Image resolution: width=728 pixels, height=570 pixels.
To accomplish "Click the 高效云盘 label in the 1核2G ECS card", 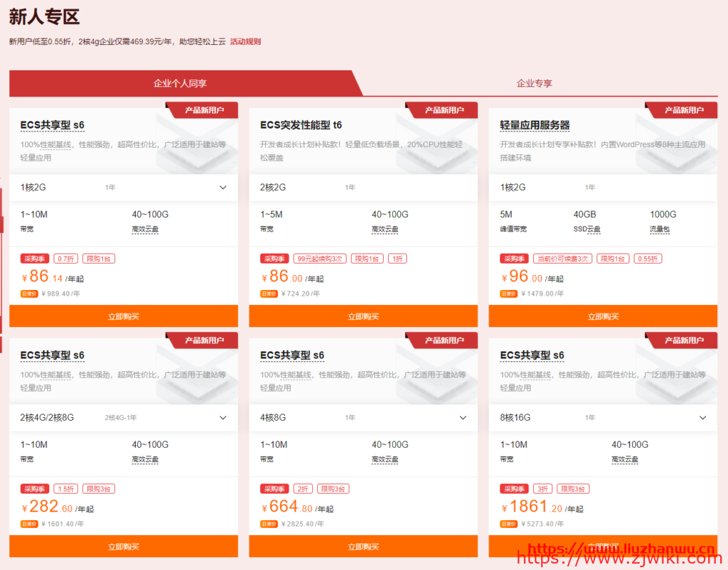I will tap(145, 229).
